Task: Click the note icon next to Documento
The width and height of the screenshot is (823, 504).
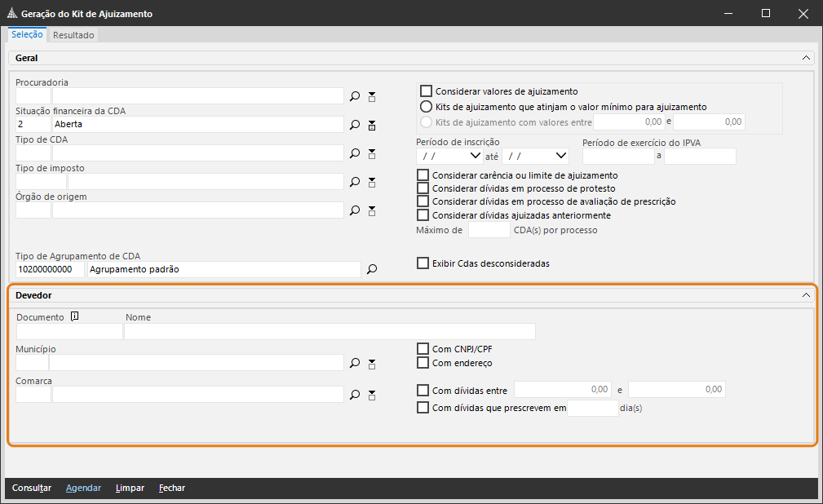Action: (74, 317)
